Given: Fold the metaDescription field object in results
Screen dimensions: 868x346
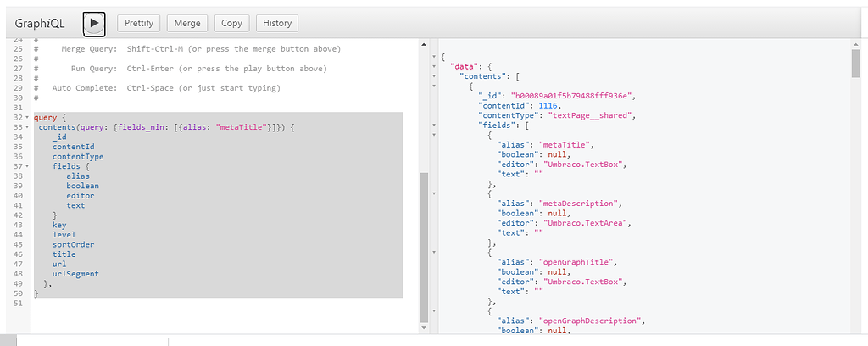Looking at the screenshot, I should point(434,194).
